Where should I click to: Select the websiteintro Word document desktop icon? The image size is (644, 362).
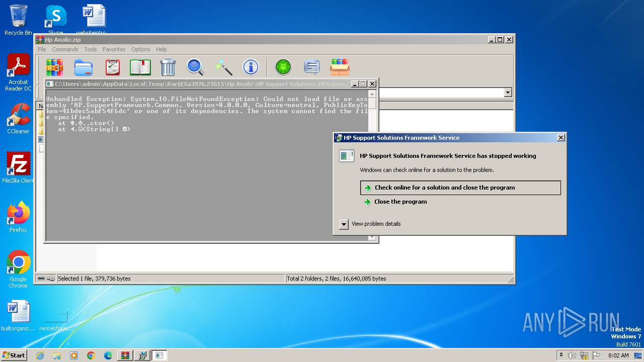pos(94,20)
